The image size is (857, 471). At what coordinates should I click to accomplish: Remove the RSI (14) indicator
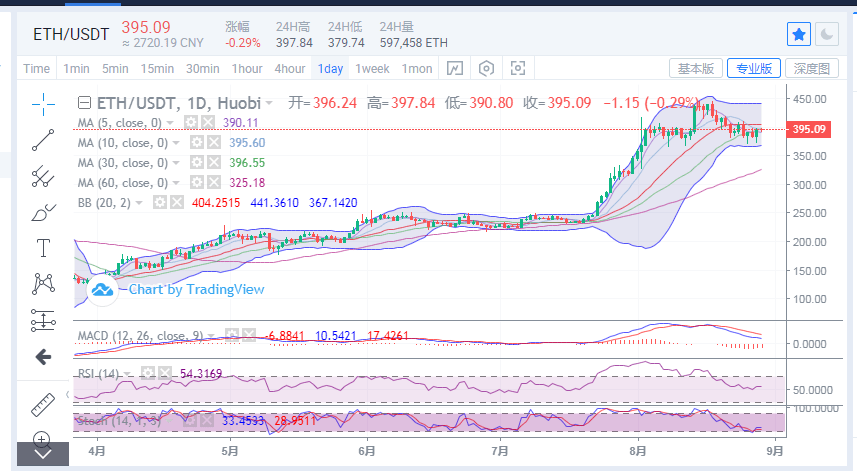pyautogui.click(x=165, y=374)
